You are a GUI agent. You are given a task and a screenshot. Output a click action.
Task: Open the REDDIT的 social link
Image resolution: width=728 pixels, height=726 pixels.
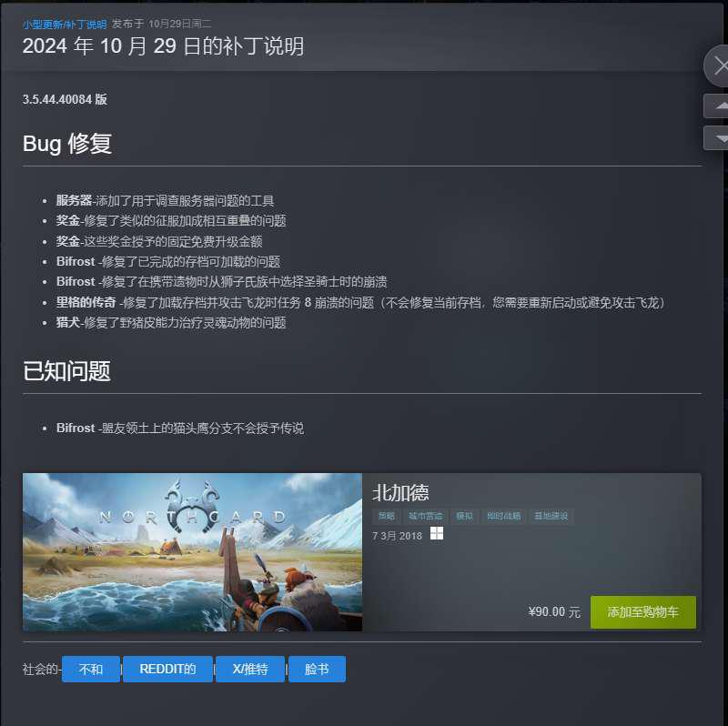click(167, 669)
